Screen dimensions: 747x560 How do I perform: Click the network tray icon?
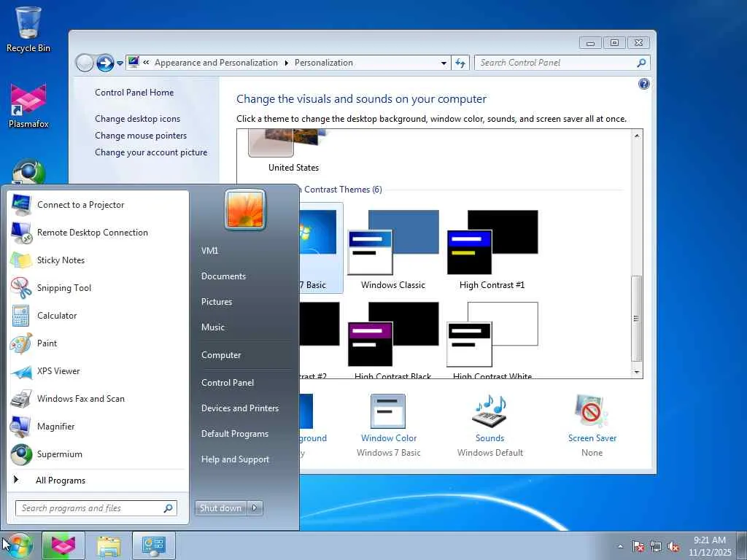coord(656,546)
